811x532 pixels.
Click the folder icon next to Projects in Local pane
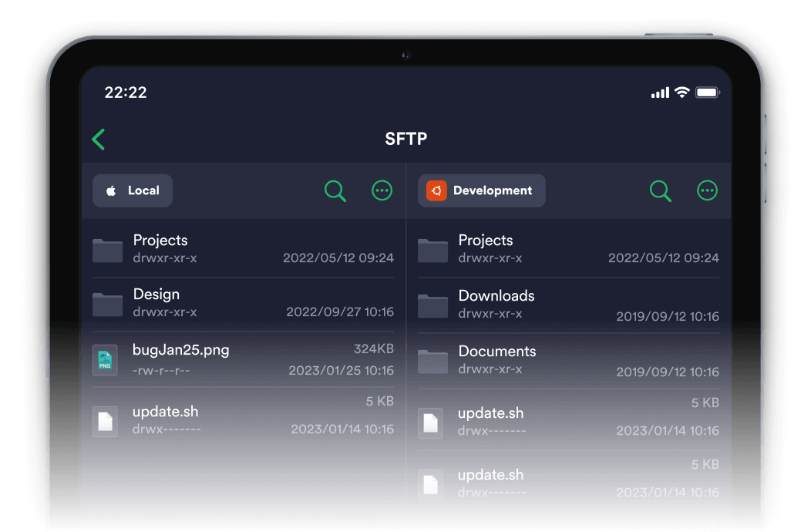(x=107, y=248)
